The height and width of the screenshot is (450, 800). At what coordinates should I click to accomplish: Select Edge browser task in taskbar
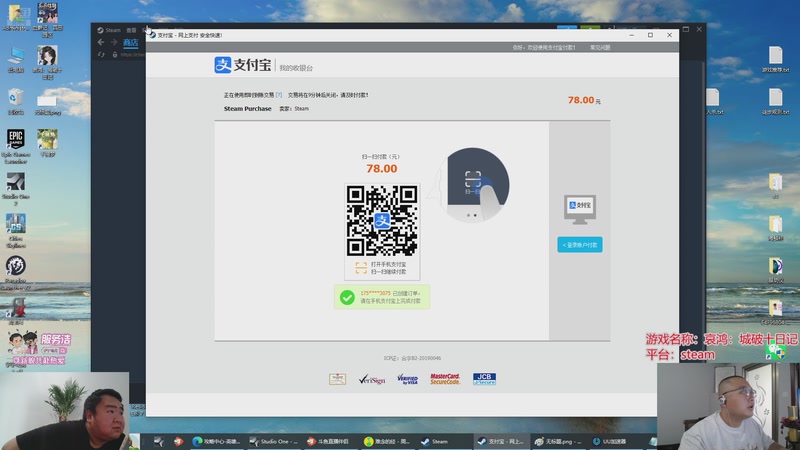tap(216, 441)
